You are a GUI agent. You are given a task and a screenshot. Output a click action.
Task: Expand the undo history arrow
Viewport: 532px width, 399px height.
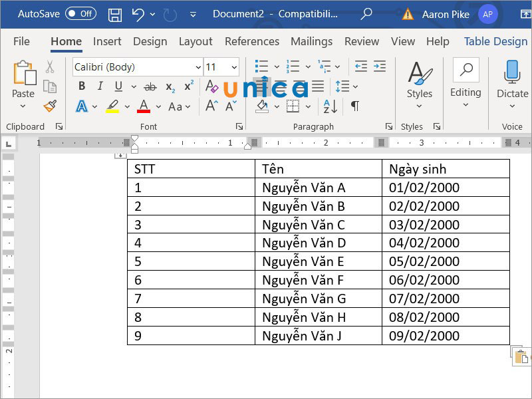(153, 15)
